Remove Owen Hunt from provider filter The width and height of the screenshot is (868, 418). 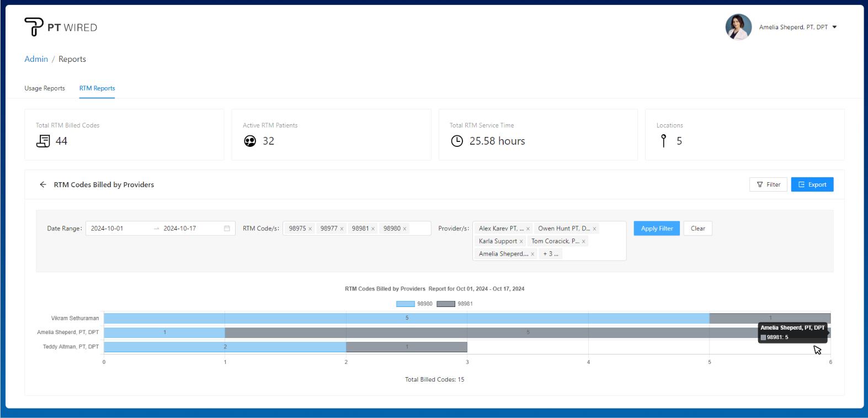tap(594, 229)
